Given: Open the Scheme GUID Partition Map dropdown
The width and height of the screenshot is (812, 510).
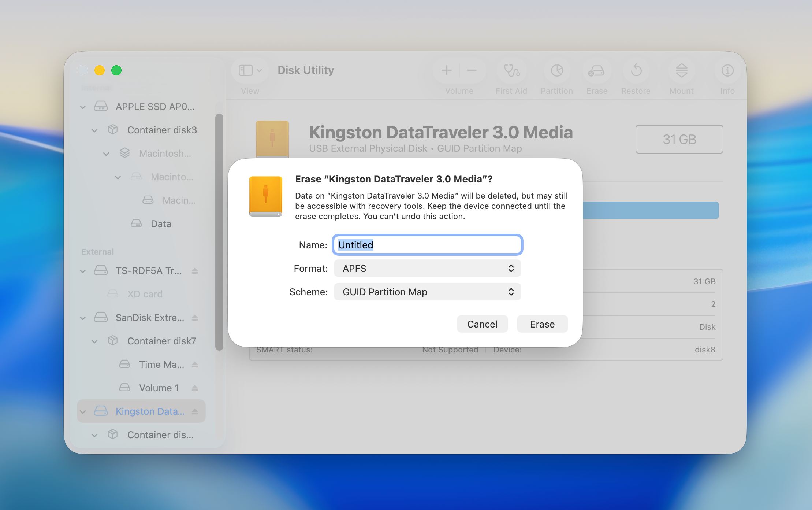Looking at the screenshot, I should click(427, 292).
